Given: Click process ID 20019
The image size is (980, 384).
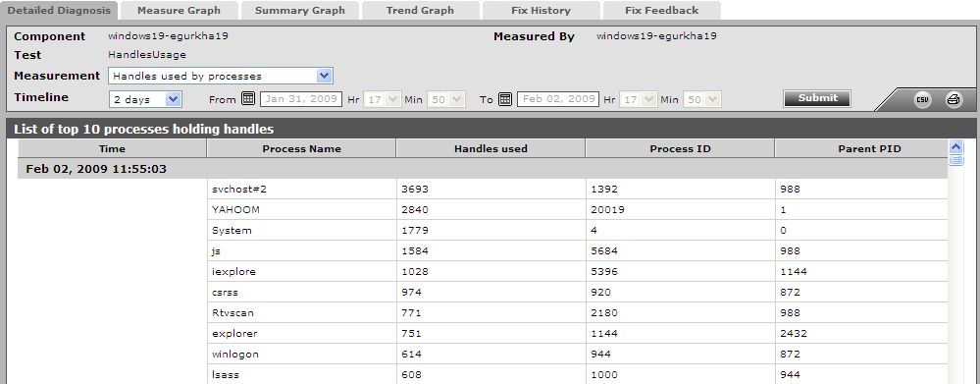Looking at the screenshot, I should pos(607,209).
